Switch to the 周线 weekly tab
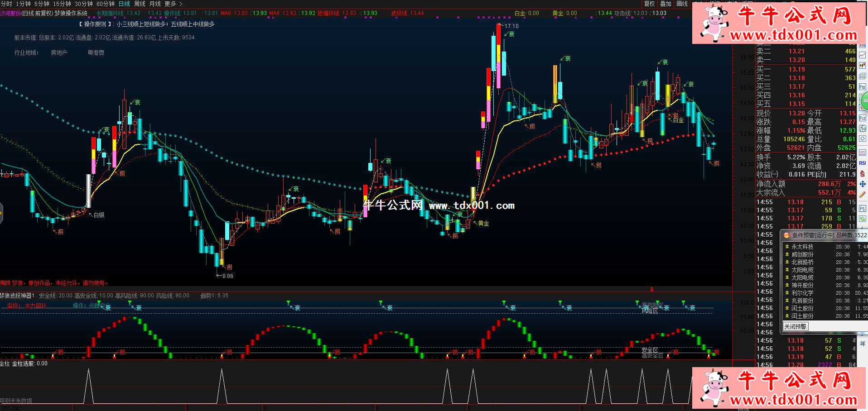868x411 pixels. [x=140, y=4]
